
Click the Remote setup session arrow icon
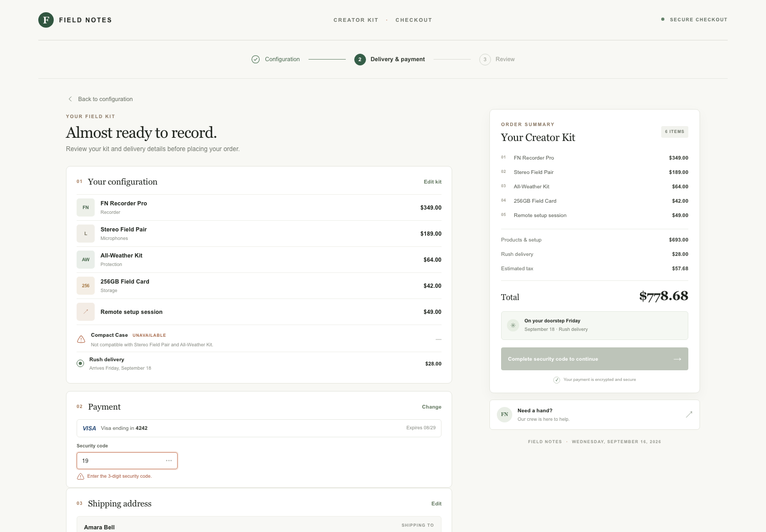[86, 312]
